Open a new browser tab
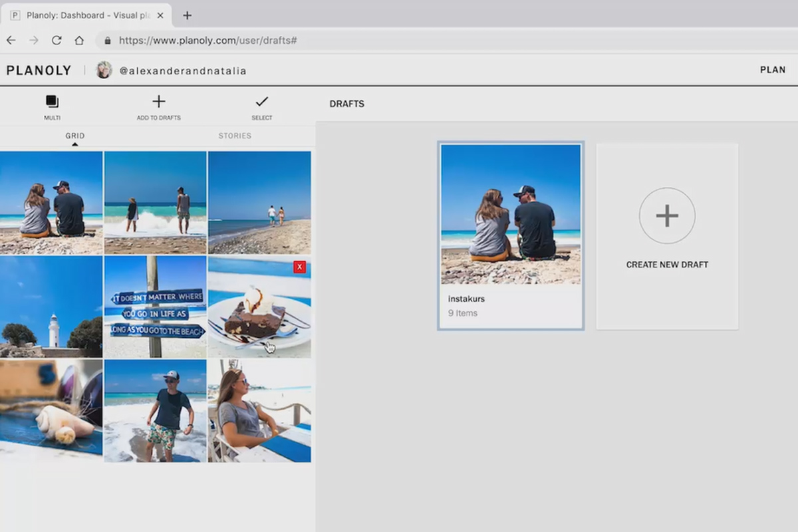The width and height of the screenshot is (798, 532). pyautogui.click(x=187, y=15)
